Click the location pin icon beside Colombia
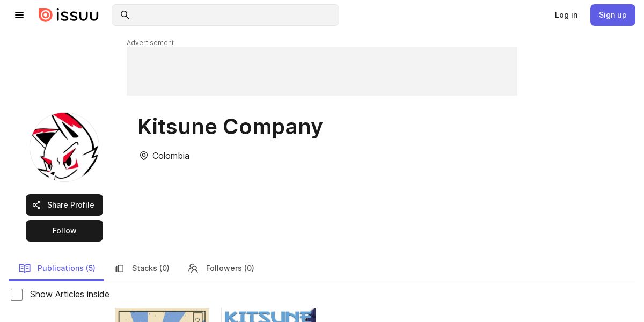 144,156
